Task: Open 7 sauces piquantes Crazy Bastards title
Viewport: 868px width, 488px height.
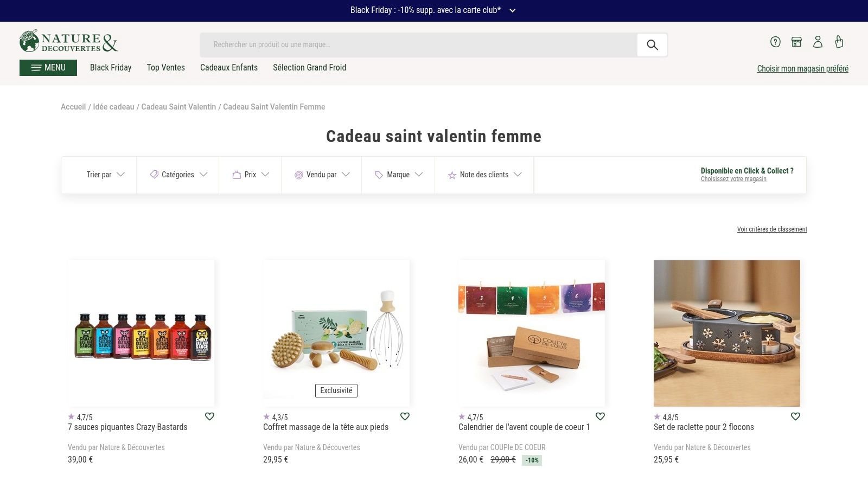Action: 127,427
